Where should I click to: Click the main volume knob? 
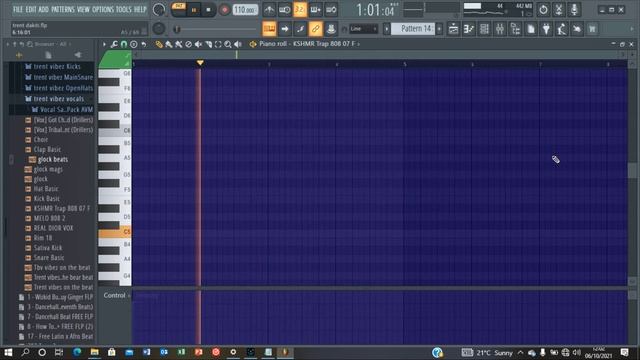159,9
